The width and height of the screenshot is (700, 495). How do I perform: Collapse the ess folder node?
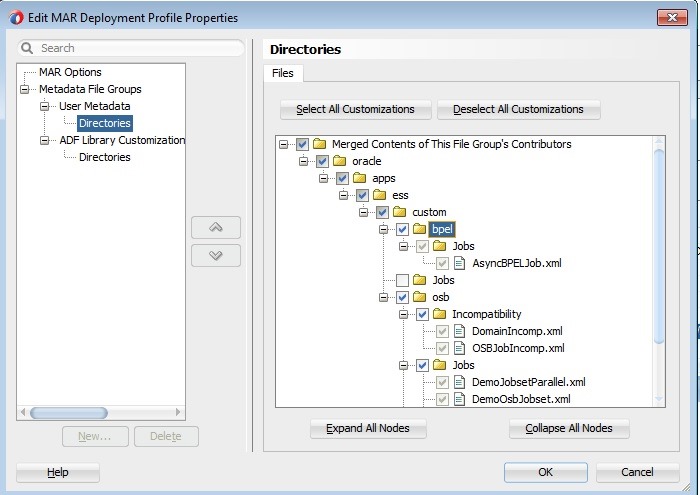[x=345, y=195]
